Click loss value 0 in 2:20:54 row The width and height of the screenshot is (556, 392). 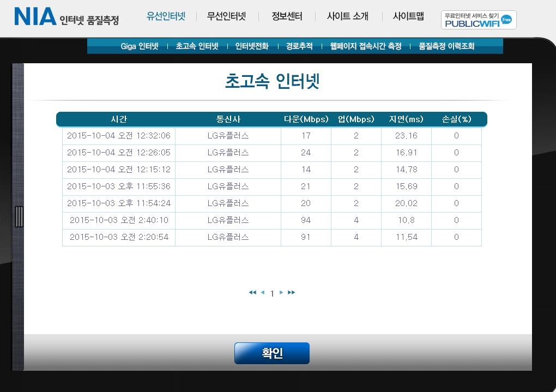point(456,237)
